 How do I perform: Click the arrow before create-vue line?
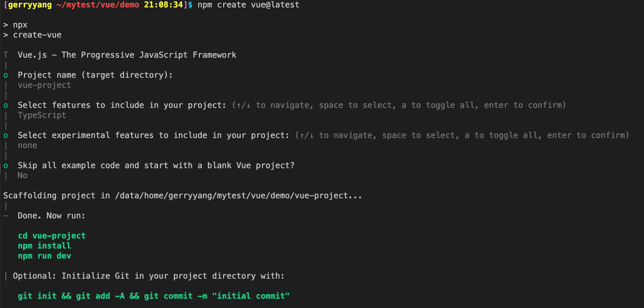tap(6, 35)
